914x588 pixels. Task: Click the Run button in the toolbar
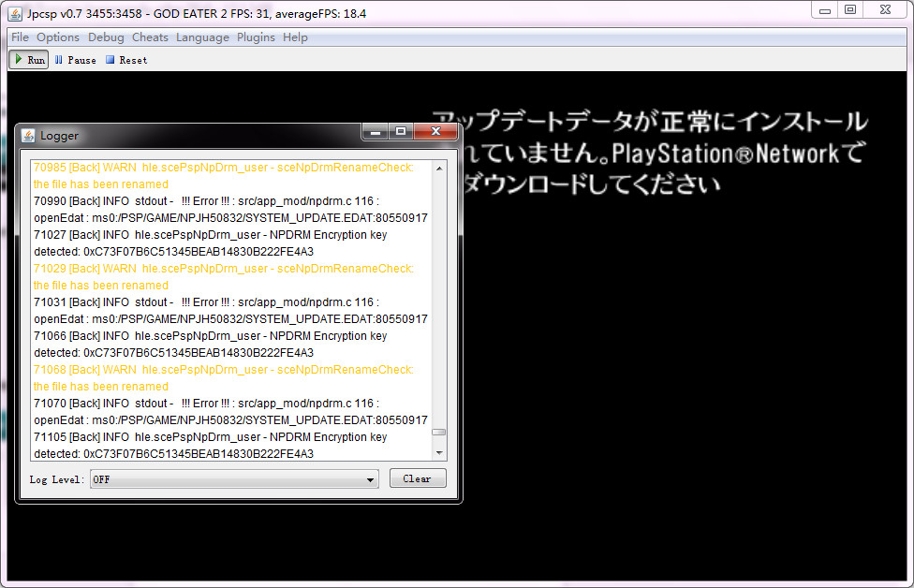coord(28,60)
